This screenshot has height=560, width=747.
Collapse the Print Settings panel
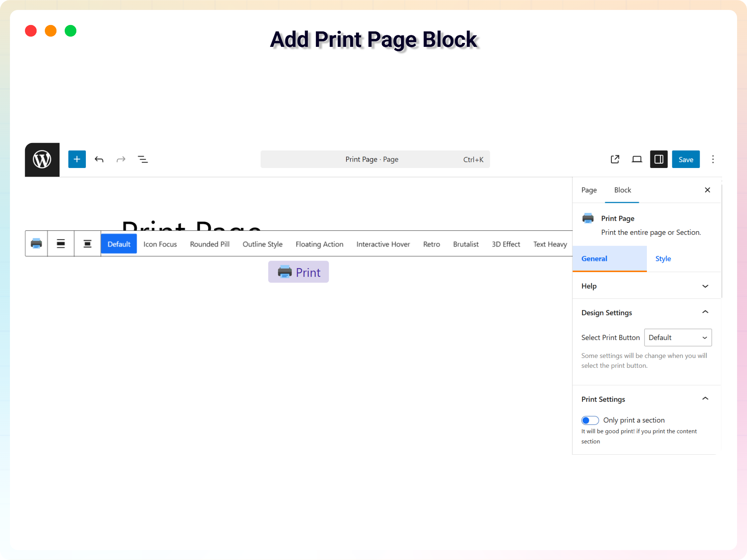coord(705,399)
